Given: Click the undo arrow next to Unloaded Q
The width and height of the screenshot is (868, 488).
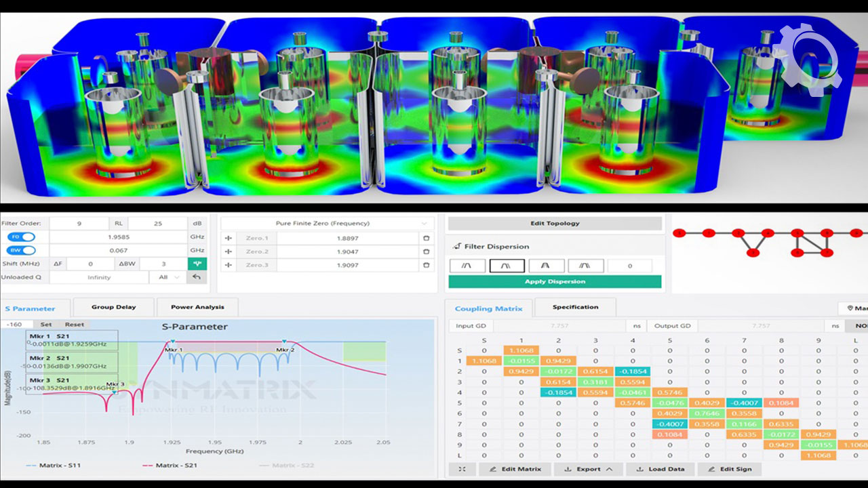Looking at the screenshot, I should click(x=197, y=277).
